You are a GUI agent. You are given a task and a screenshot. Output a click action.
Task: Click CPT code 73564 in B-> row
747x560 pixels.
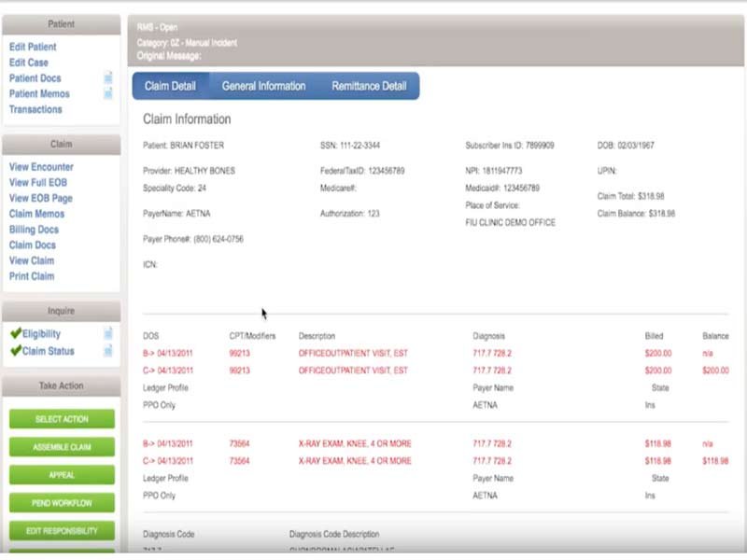click(239, 444)
